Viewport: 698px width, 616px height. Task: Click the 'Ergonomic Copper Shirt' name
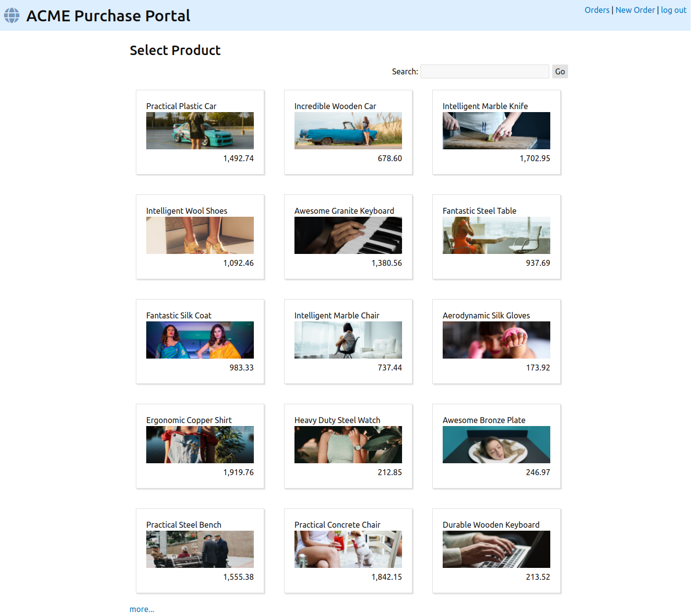point(189,420)
